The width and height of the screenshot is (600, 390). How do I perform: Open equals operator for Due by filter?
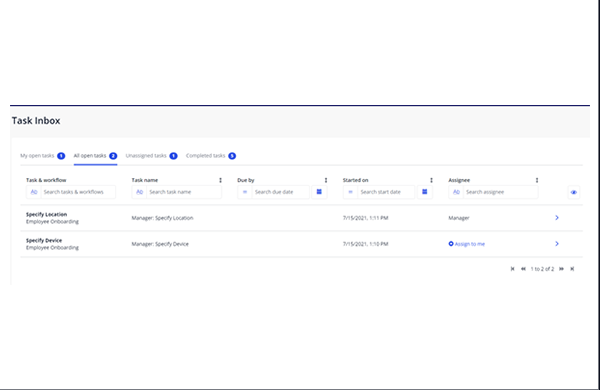coord(245,192)
